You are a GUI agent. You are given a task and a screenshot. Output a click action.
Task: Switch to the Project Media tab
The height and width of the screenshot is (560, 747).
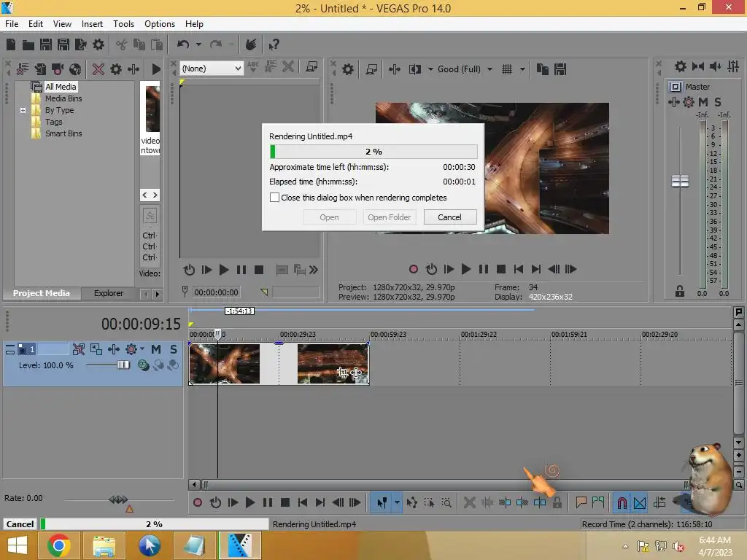[x=42, y=293]
